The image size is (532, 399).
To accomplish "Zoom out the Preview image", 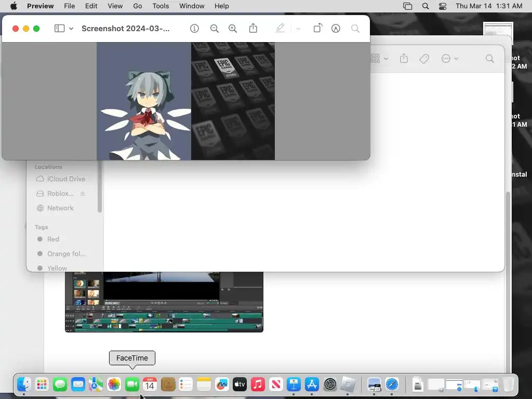I will (214, 29).
